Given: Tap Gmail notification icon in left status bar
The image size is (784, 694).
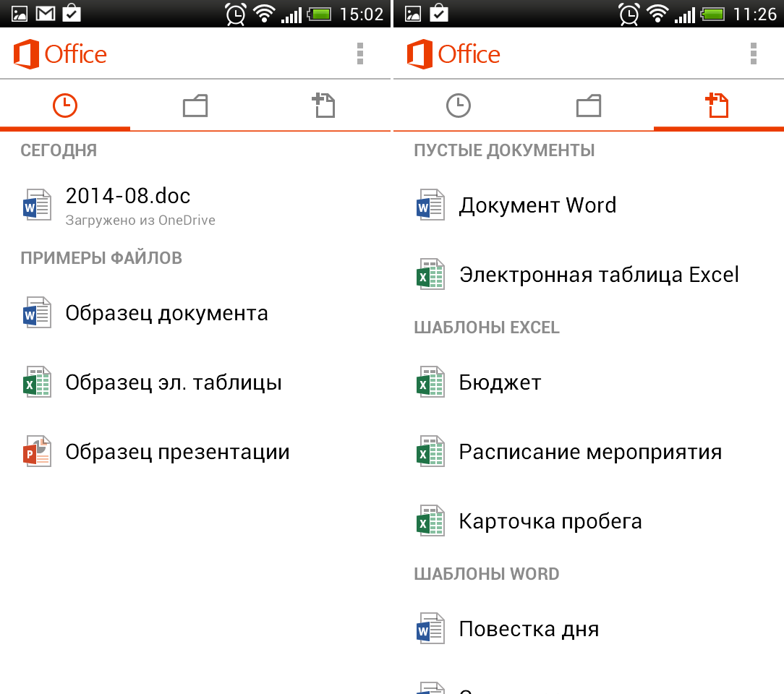Looking at the screenshot, I should pyautogui.click(x=46, y=14).
